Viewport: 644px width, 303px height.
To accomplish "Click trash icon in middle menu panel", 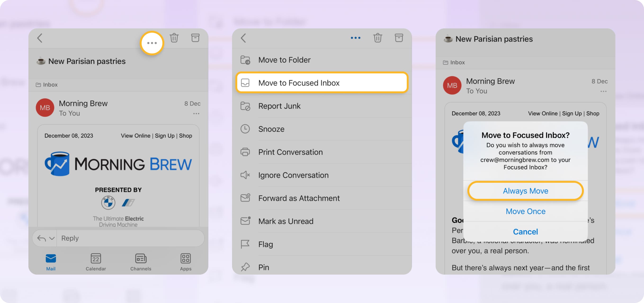I will tap(377, 38).
